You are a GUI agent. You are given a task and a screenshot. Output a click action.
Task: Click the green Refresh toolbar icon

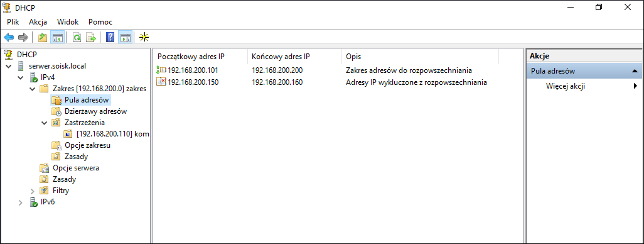pyautogui.click(x=77, y=38)
